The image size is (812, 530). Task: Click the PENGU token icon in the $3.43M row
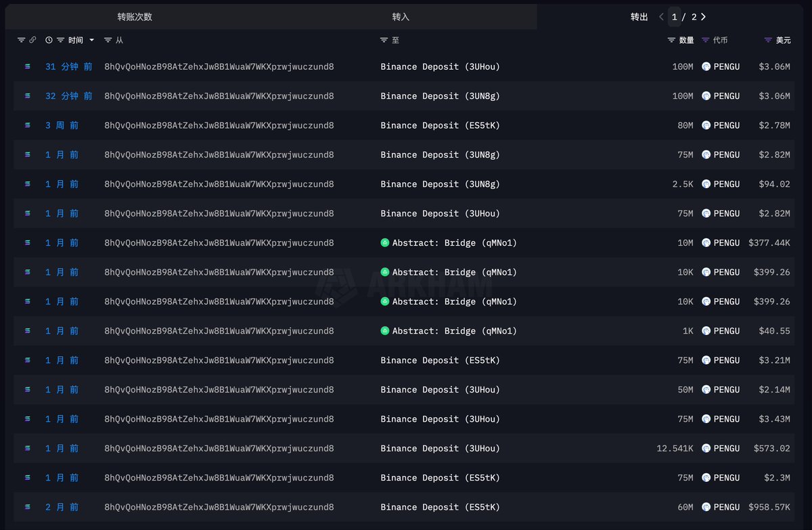706,419
